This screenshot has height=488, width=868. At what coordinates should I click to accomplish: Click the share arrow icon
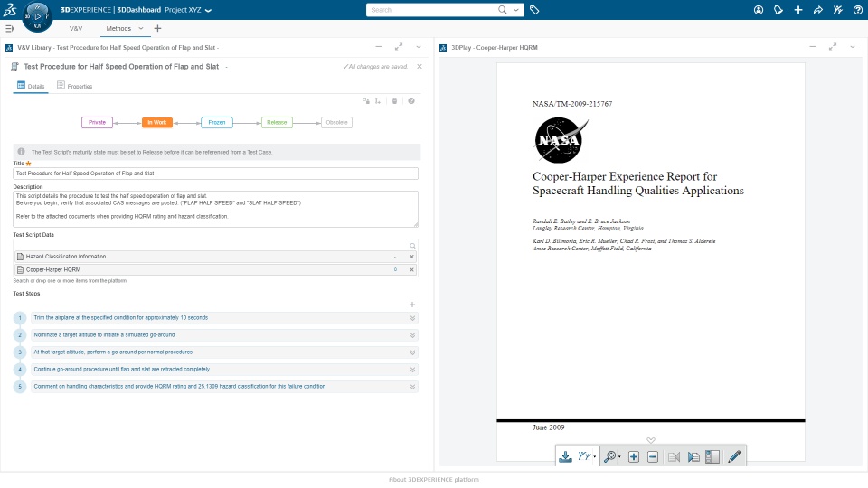[x=817, y=9]
